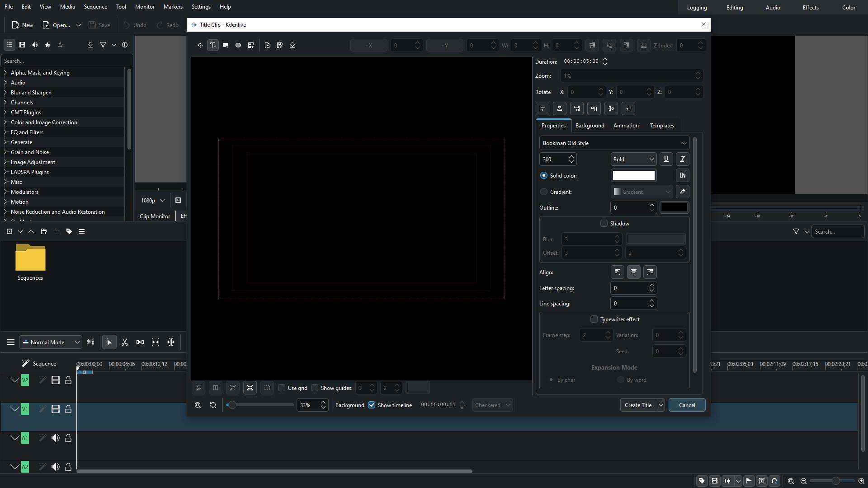
Task: Click the white solid color swatch
Action: [633, 175]
